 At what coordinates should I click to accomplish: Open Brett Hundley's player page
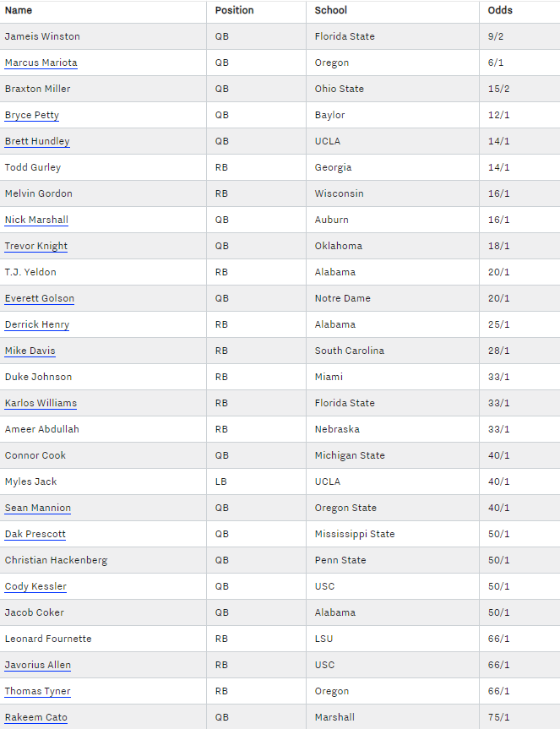[x=37, y=141]
